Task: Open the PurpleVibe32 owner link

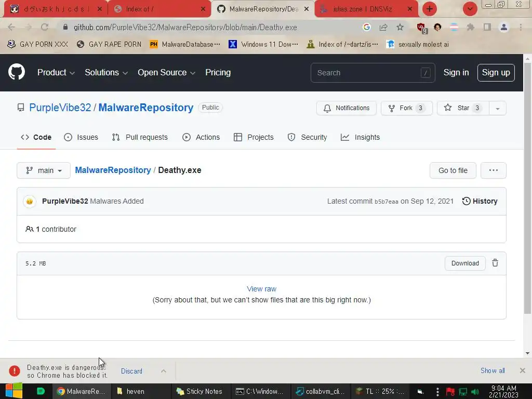Action: coord(60,108)
